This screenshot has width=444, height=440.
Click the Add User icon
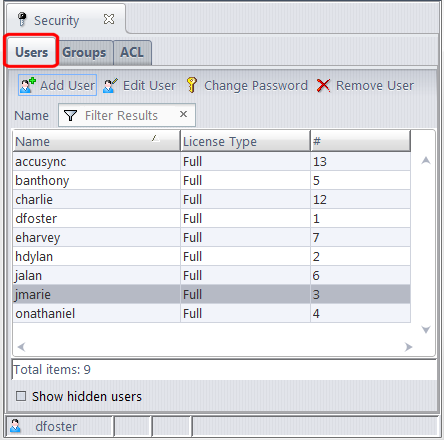tap(28, 85)
